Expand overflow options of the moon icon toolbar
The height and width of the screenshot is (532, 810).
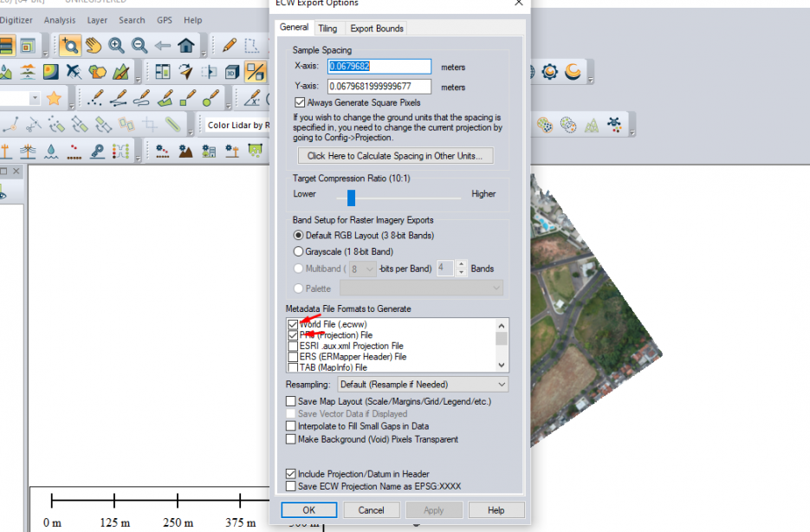(591, 80)
